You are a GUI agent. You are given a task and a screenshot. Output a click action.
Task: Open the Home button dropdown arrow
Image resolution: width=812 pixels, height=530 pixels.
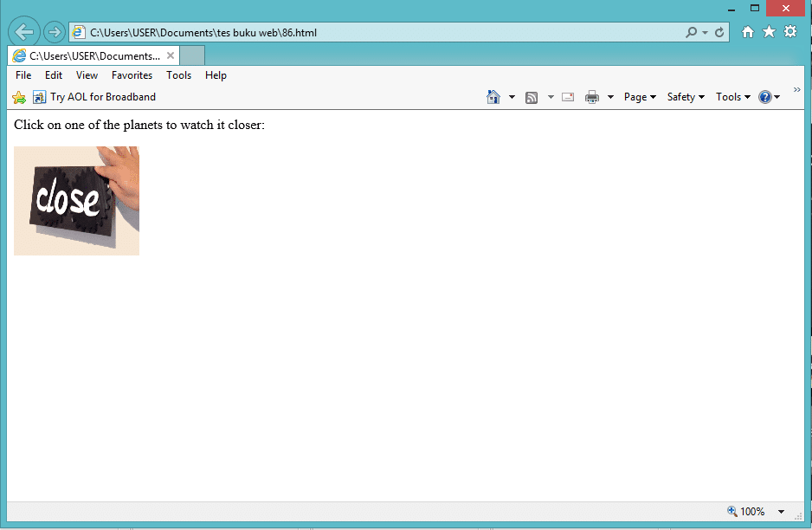click(512, 97)
